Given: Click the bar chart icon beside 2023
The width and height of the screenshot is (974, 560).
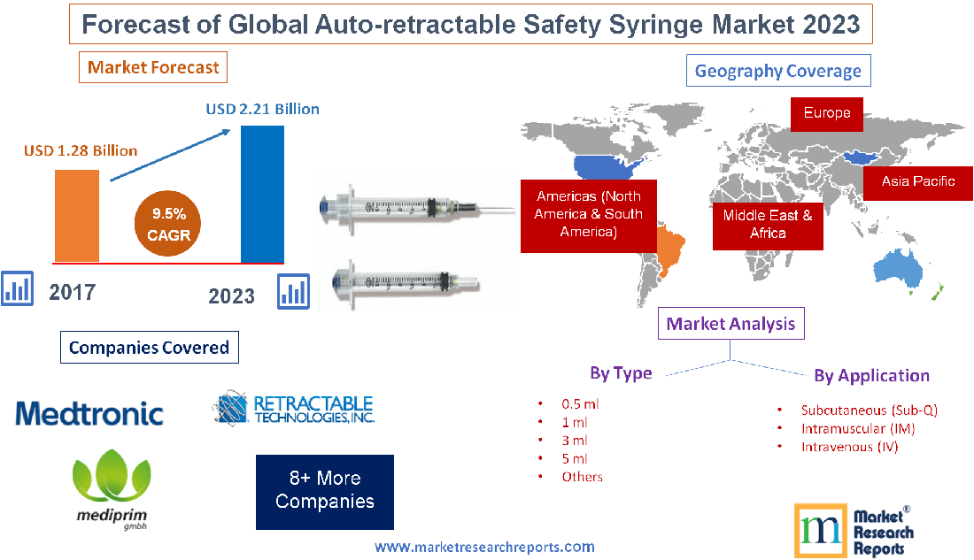Looking at the screenshot, I should coord(294,289).
